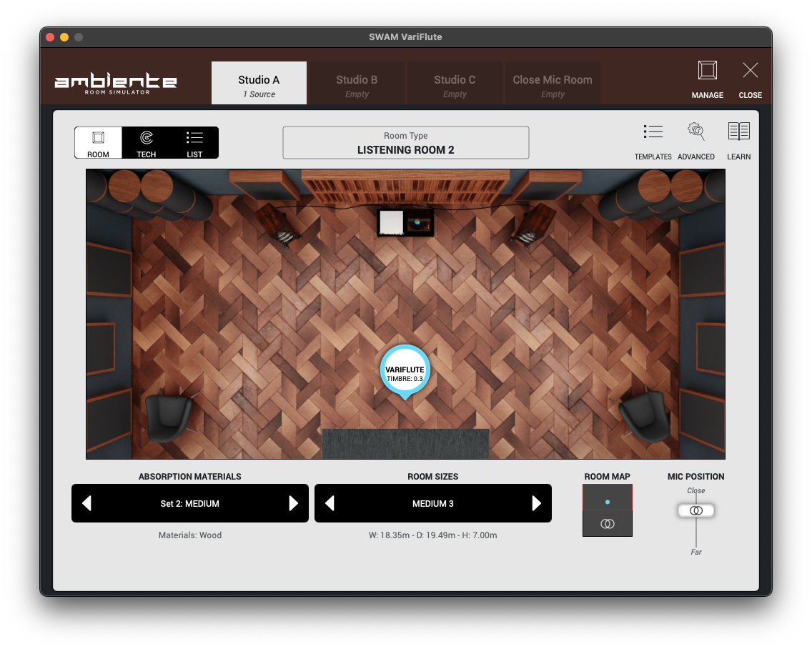812x649 pixels.
Task: Open the Room Type selector
Action: point(405,143)
